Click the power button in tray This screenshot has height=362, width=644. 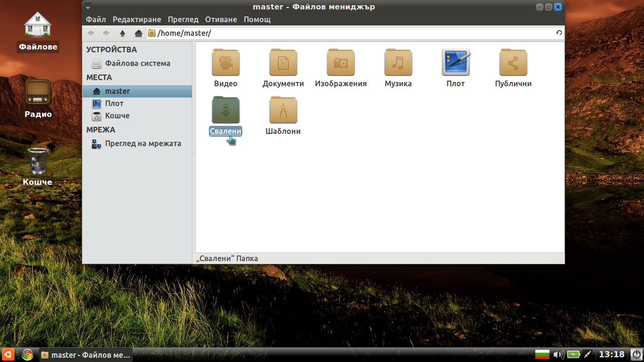click(x=636, y=354)
